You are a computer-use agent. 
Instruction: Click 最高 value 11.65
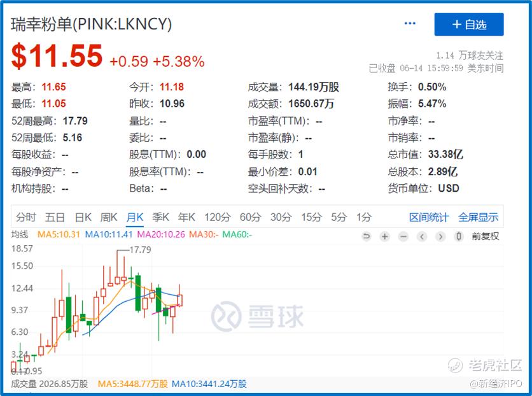53,87
